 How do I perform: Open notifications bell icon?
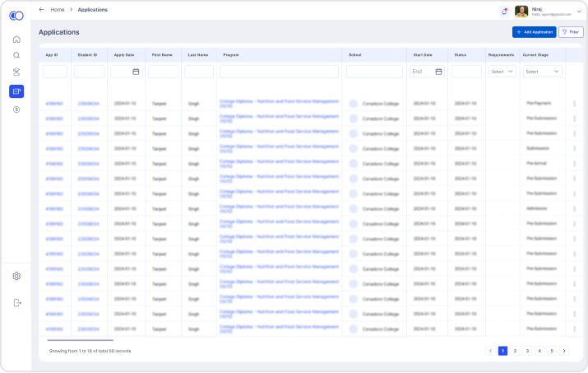coord(503,12)
